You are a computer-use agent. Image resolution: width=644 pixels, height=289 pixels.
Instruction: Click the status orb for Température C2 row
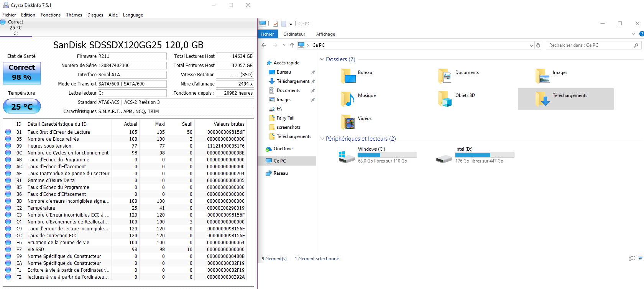(x=8, y=208)
